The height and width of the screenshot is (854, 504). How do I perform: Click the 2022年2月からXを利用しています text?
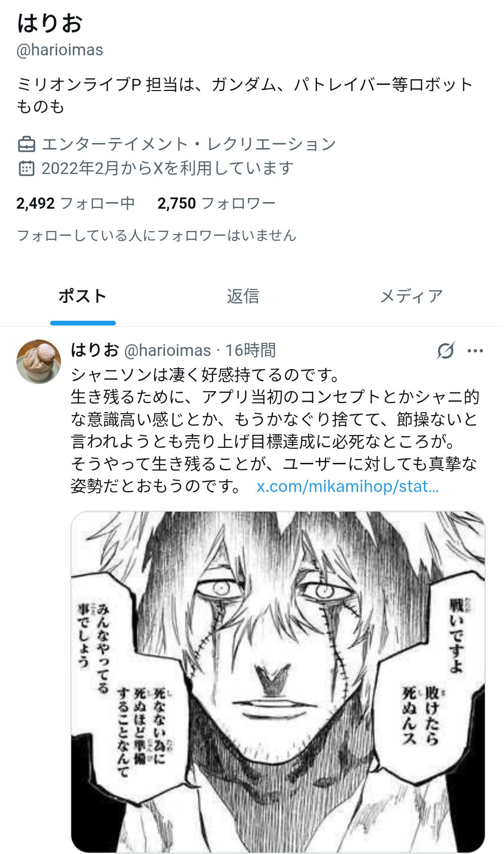(x=167, y=168)
